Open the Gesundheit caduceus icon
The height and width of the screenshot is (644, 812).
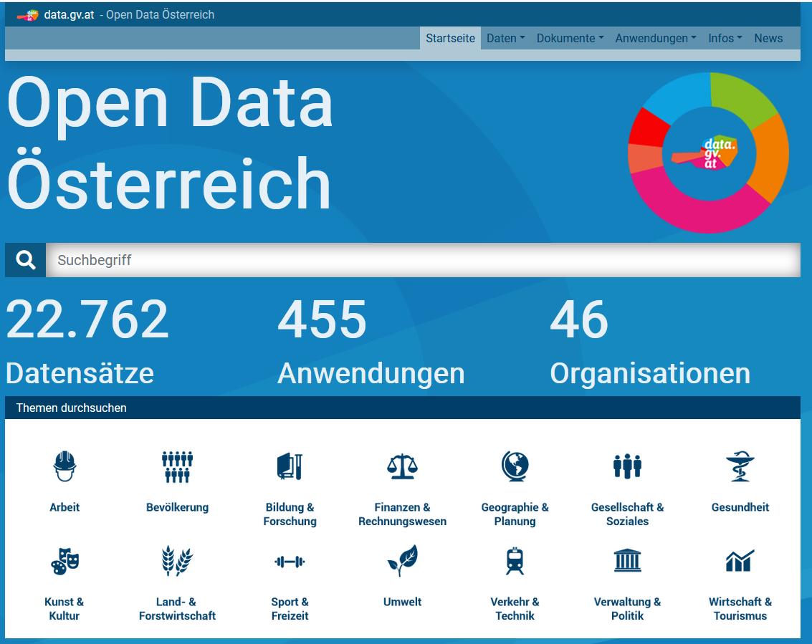click(x=740, y=466)
